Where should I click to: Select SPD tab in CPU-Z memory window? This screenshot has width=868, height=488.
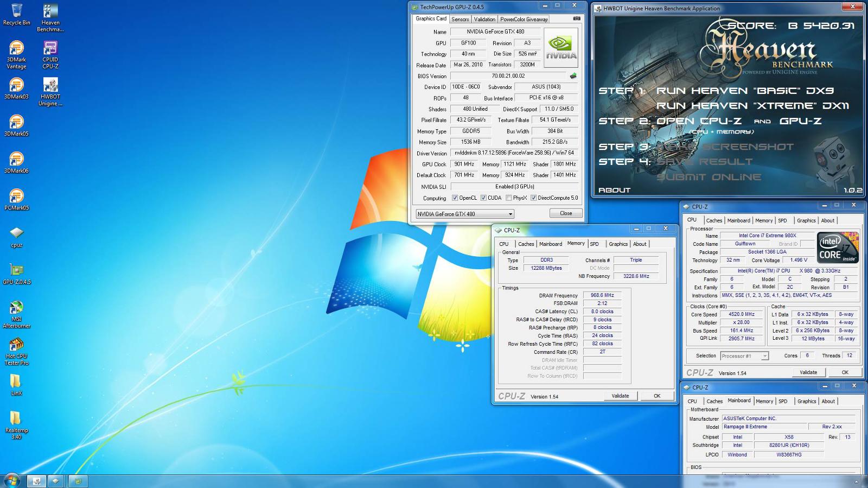click(595, 244)
